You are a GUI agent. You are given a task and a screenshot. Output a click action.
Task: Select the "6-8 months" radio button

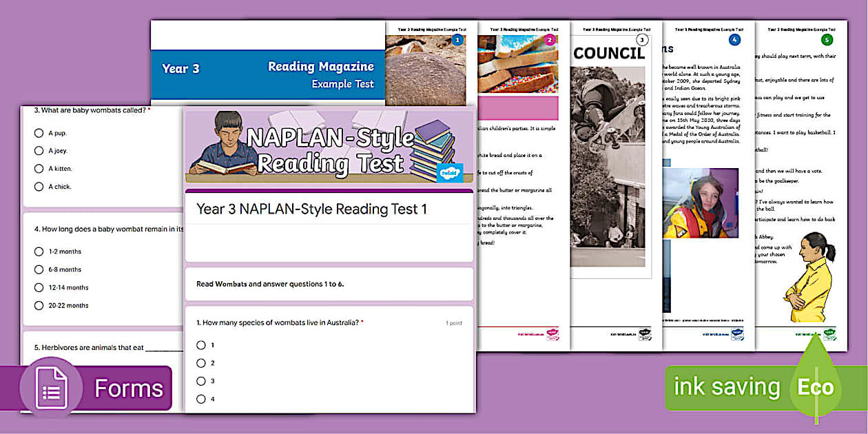click(x=39, y=269)
